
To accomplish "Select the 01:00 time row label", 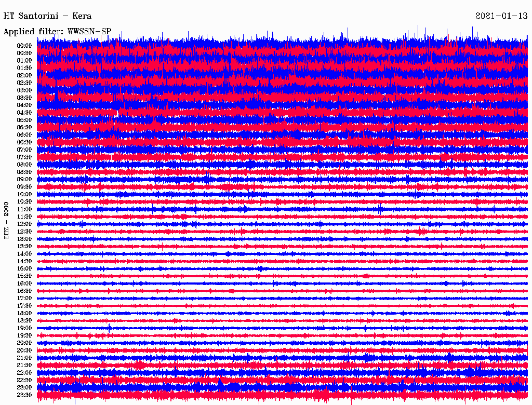I will pyautogui.click(x=24, y=60).
